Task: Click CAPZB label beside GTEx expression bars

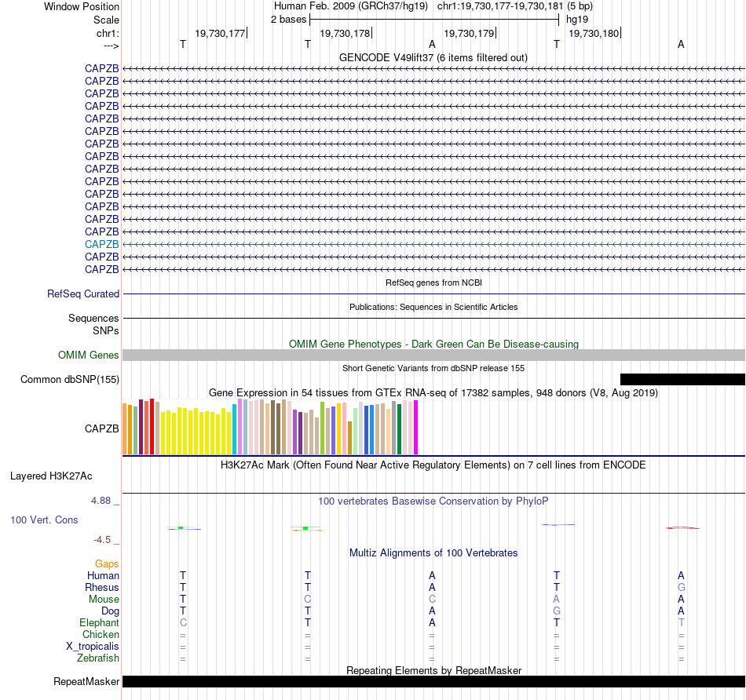Action: (x=102, y=428)
